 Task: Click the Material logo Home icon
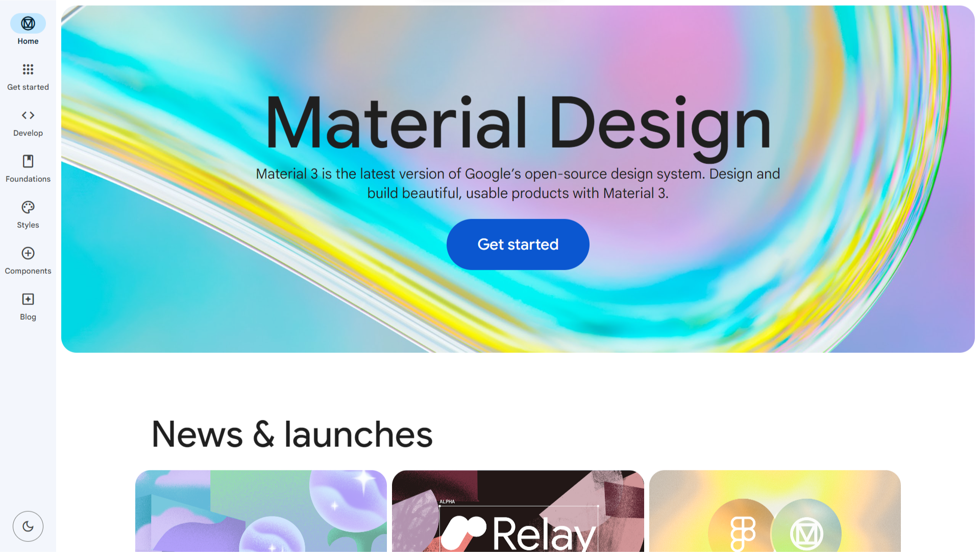(28, 23)
